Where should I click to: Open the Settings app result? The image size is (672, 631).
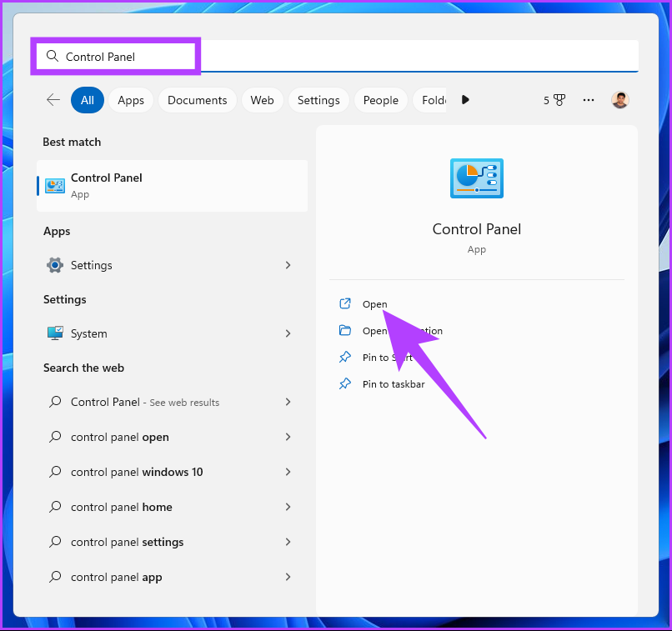[x=173, y=265]
